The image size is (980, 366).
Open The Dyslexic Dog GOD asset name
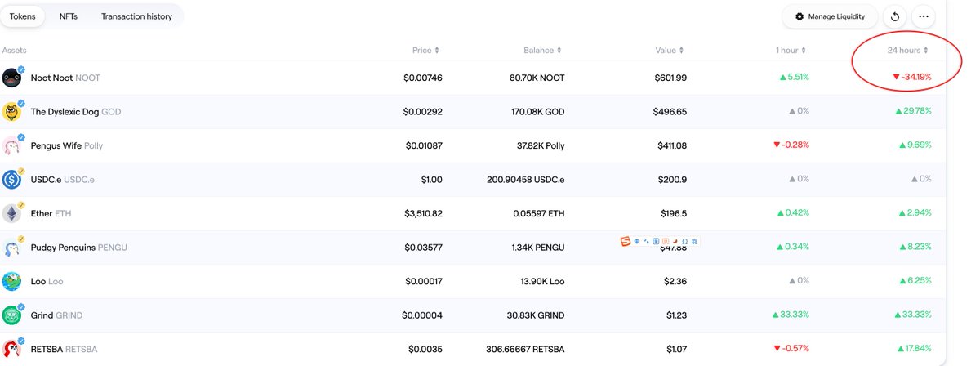click(76, 112)
